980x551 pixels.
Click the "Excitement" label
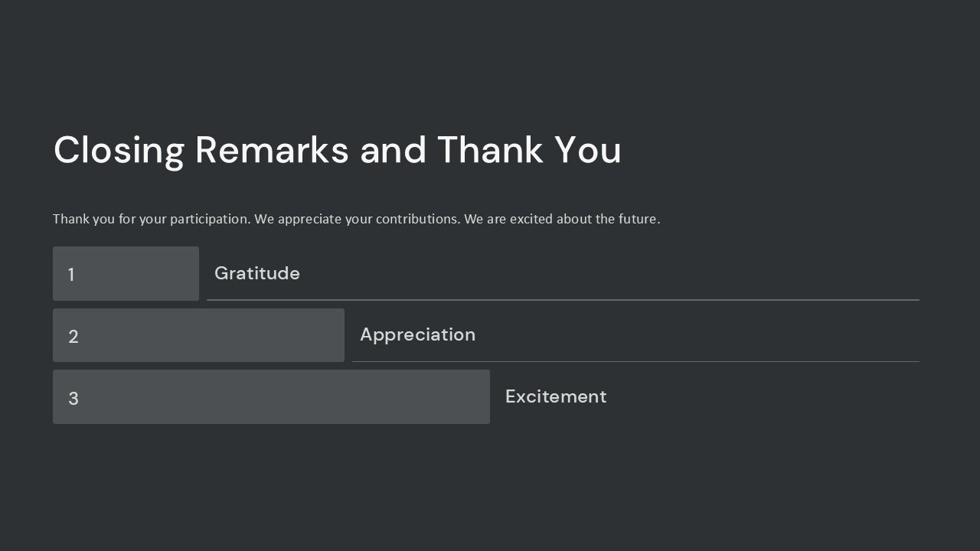coord(556,396)
